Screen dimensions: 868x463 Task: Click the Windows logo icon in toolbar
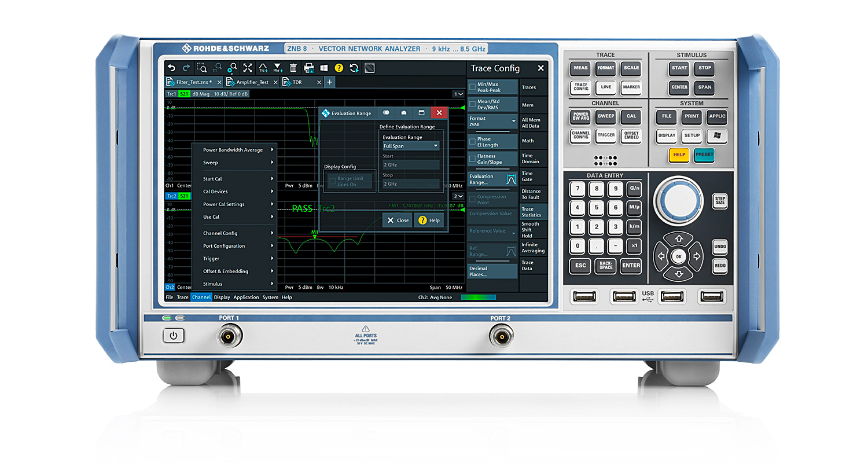click(324, 68)
